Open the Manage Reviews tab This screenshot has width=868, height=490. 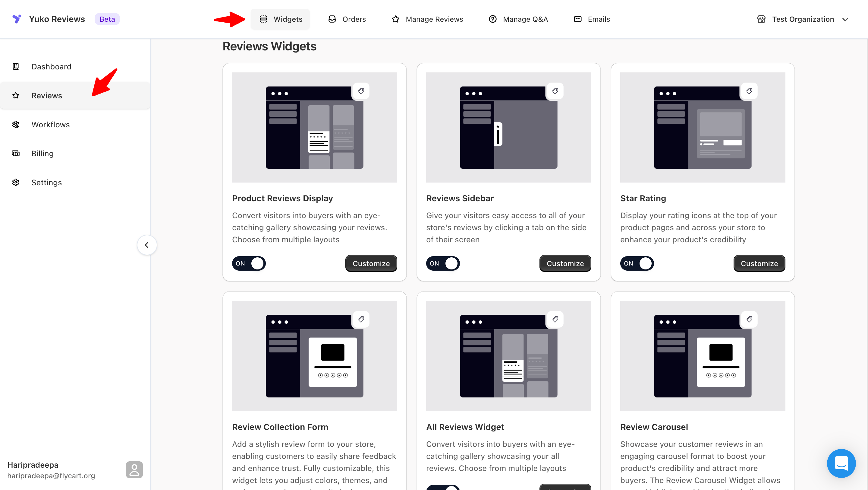427,19
